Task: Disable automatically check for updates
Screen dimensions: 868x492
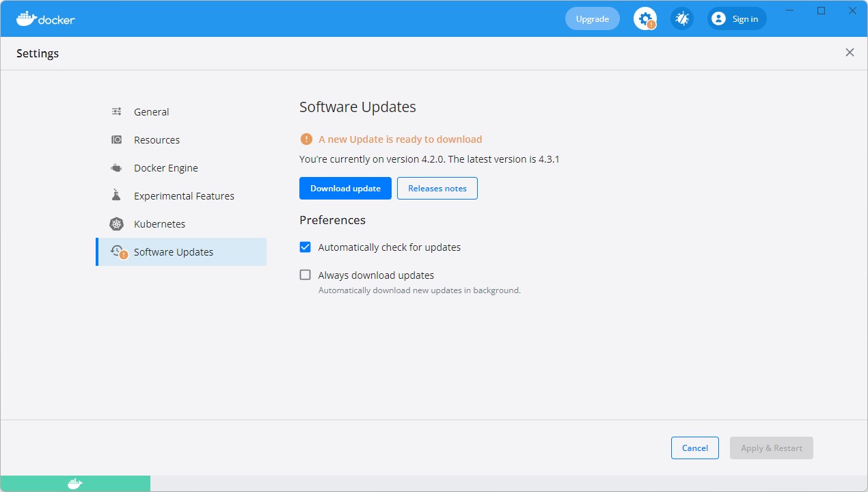Action: click(x=305, y=247)
